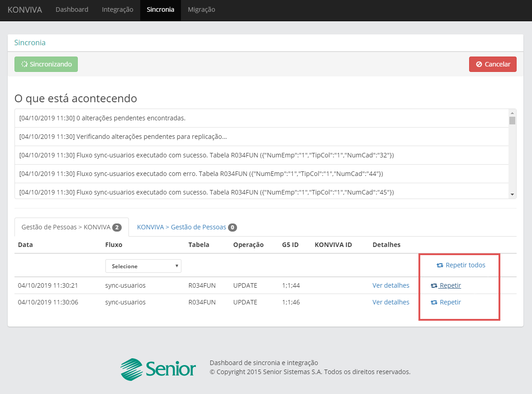Click 'Dashboard de sincronia e integração' footer text
Viewport: 532px width, 394px height.
click(x=264, y=363)
